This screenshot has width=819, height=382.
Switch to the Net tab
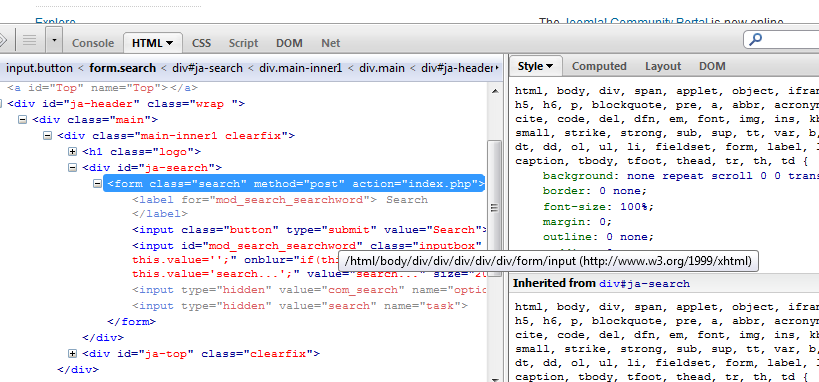[x=331, y=43]
